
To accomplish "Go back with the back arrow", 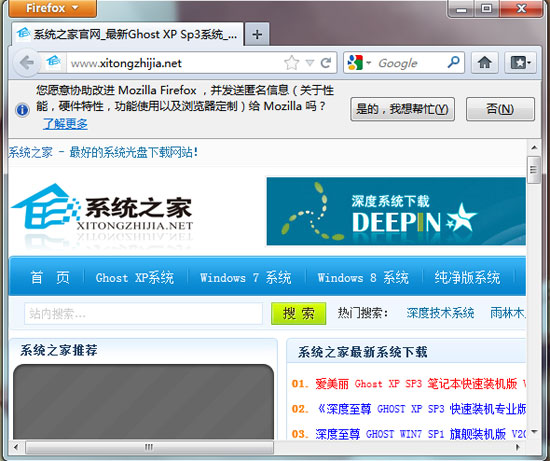I will pos(26,63).
